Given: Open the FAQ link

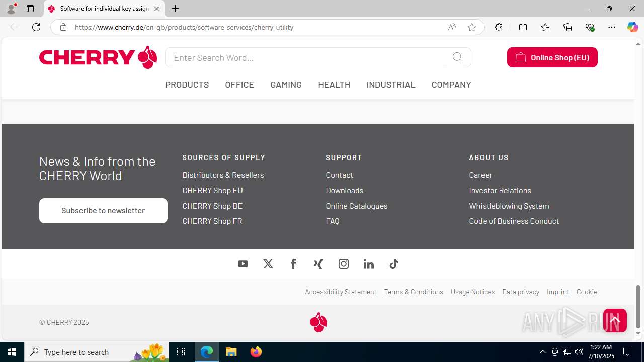Looking at the screenshot, I should [333, 221].
